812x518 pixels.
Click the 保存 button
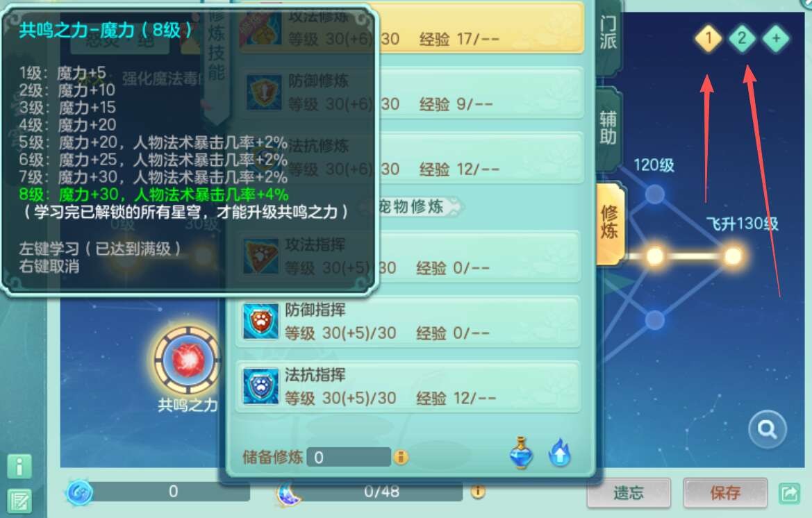point(725,492)
